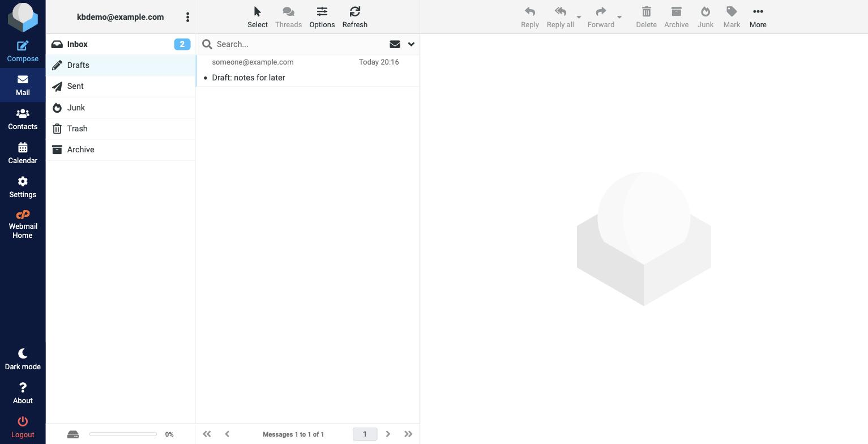Image resolution: width=868 pixels, height=444 pixels.
Task: Click the 'Today 20:16' timestamp
Action: pyautogui.click(x=379, y=62)
